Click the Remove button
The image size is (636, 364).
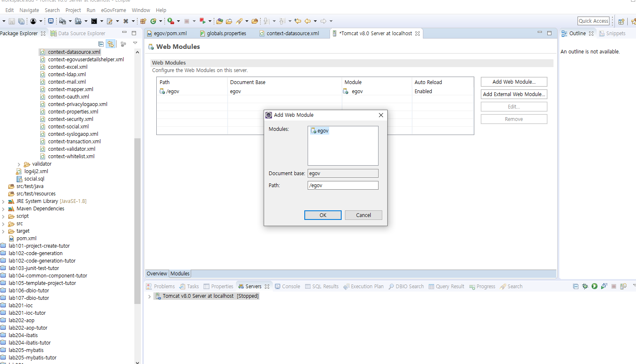point(514,119)
